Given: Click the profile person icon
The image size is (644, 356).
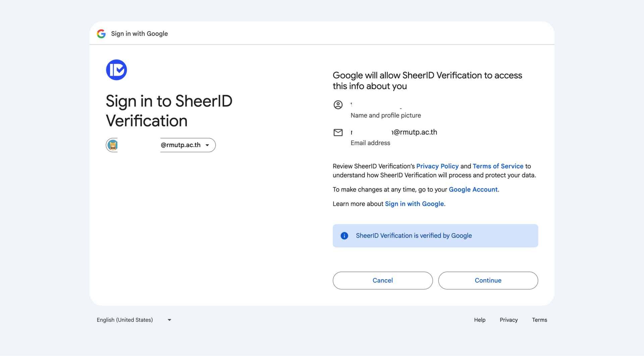Looking at the screenshot, I should coord(338,105).
